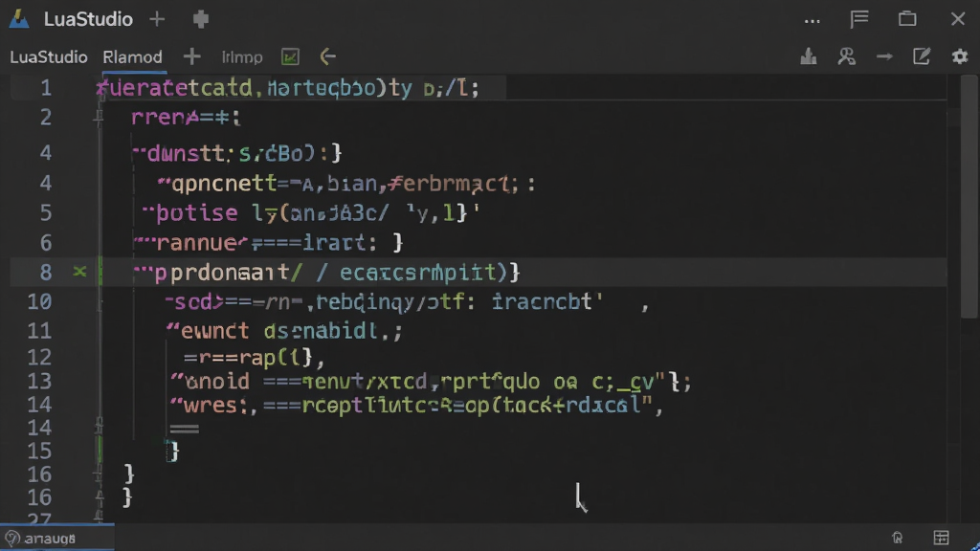Open the lrlmpp tab

[242, 57]
